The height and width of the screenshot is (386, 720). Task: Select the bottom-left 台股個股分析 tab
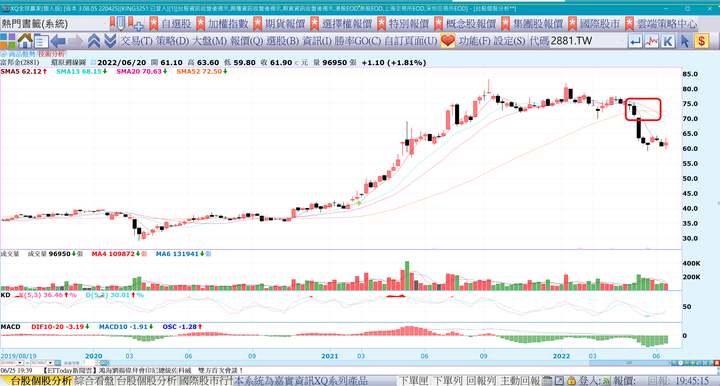coord(41,380)
